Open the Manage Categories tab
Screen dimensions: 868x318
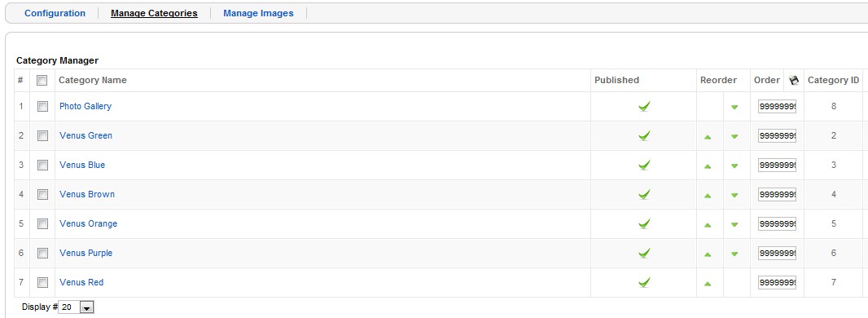pos(154,13)
